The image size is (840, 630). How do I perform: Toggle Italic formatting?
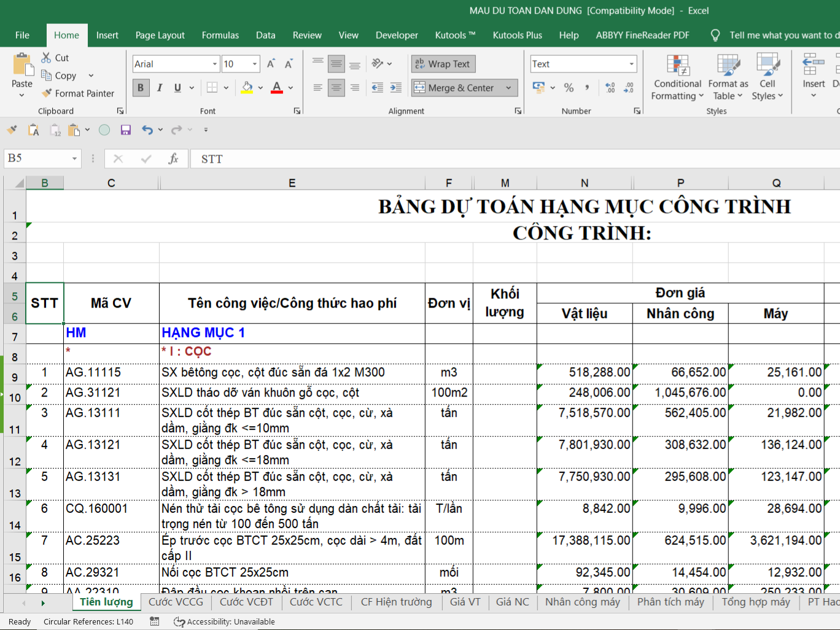(x=160, y=88)
